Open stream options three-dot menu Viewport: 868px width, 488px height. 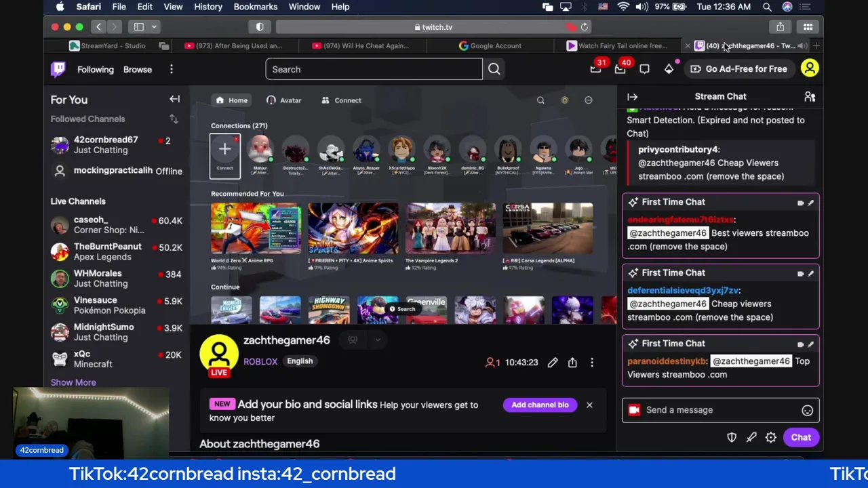[x=592, y=363]
